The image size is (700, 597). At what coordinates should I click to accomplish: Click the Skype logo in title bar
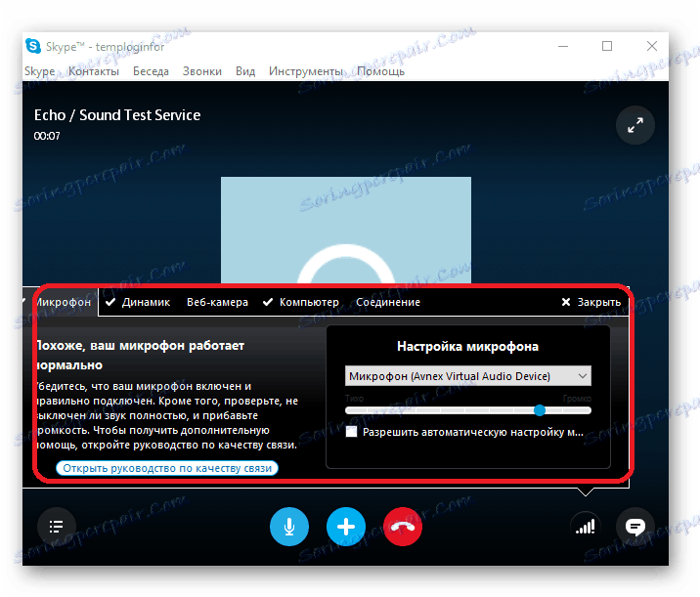(x=34, y=46)
